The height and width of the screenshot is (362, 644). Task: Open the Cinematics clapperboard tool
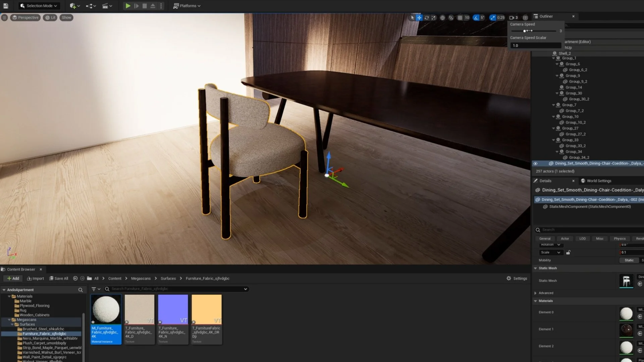pyautogui.click(x=105, y=6)
